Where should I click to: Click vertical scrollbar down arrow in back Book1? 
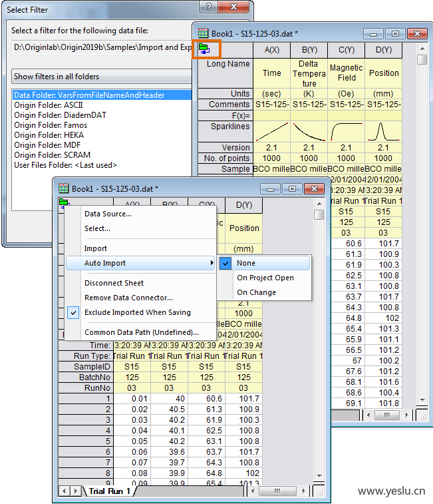[x=422, y=400]
